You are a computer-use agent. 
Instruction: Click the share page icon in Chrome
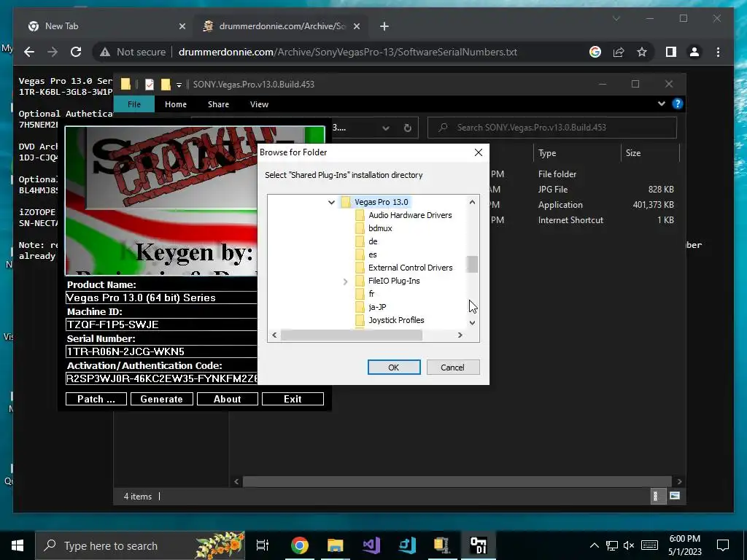tap(619, 52)
